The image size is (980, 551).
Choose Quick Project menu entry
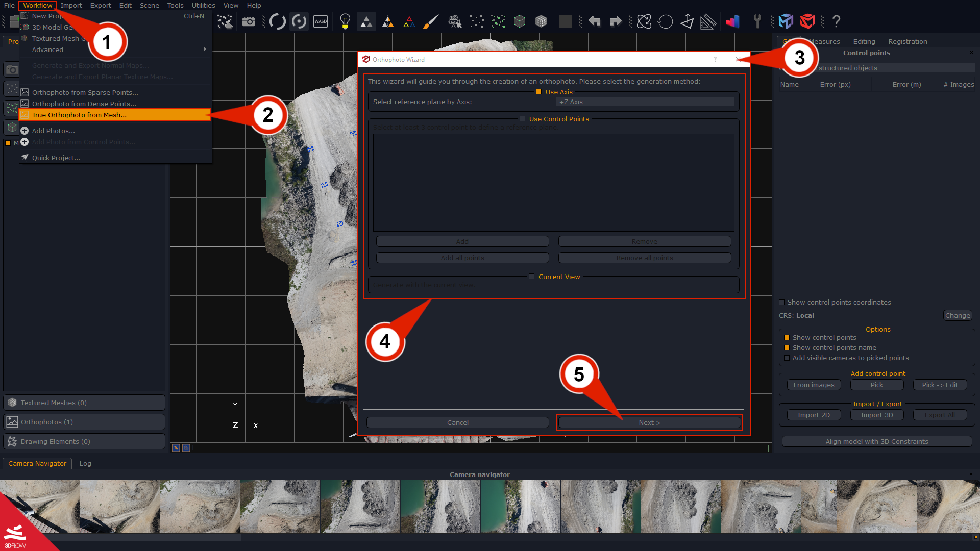tap(115, 158)
